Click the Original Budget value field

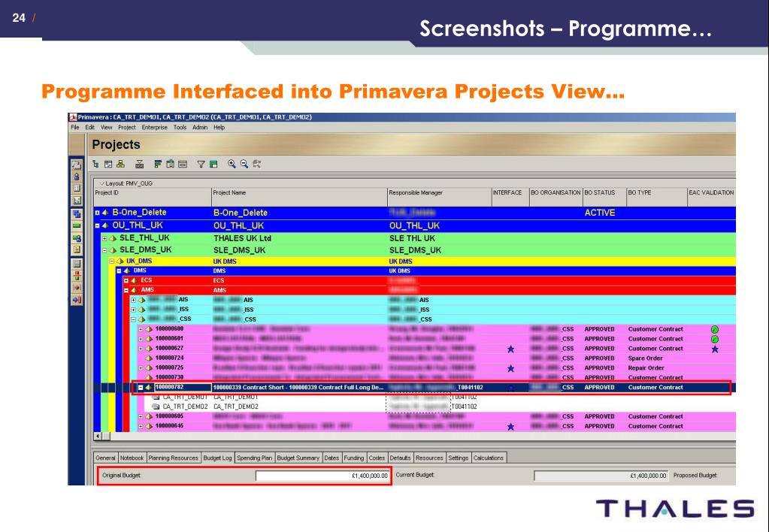322,476
